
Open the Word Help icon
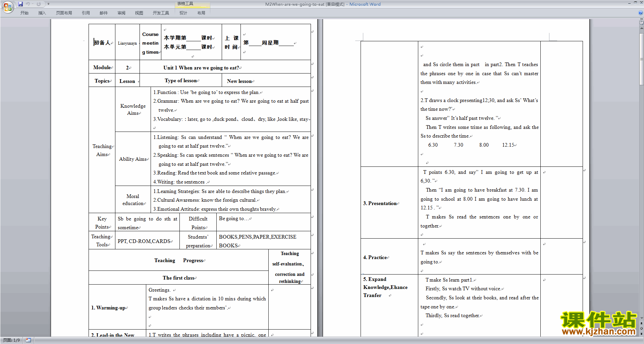click(641, 13)
